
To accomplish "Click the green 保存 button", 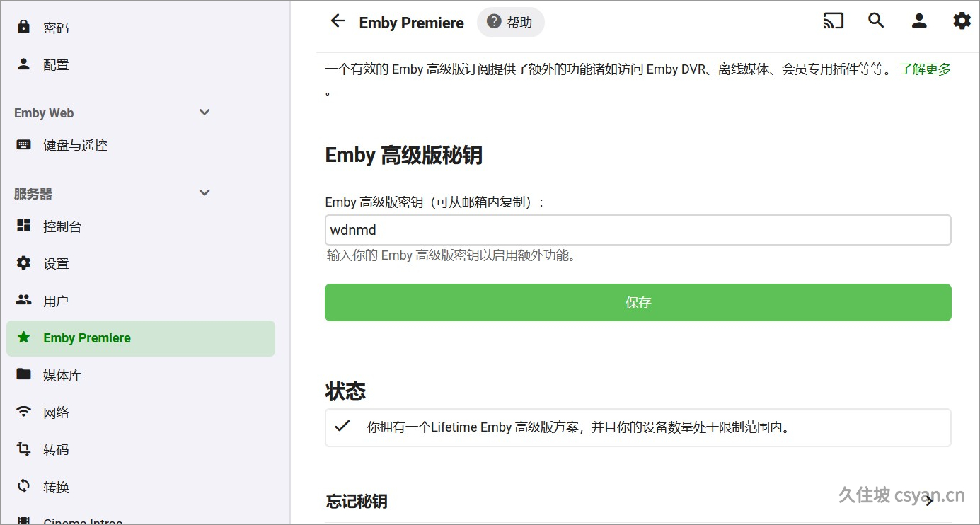I will tap(638, 302).
